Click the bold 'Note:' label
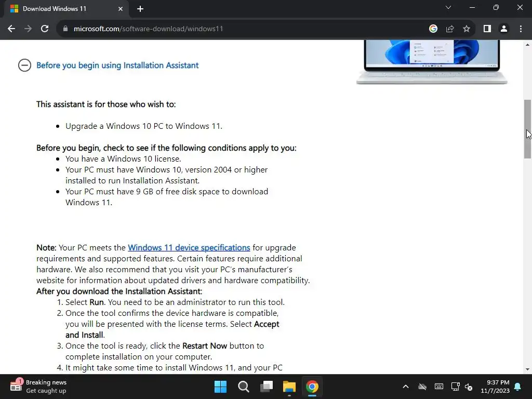This screenshot has width=532, height=399. tap(46, 248)
